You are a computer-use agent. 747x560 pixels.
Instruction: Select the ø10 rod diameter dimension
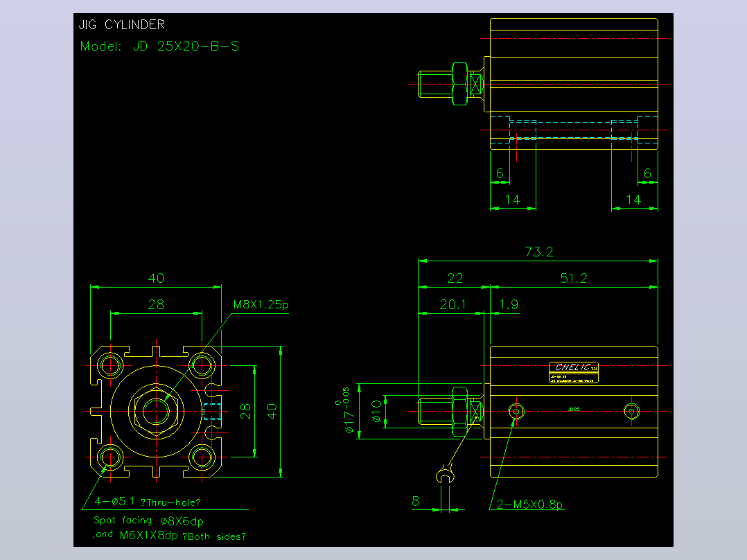[376, 411]
